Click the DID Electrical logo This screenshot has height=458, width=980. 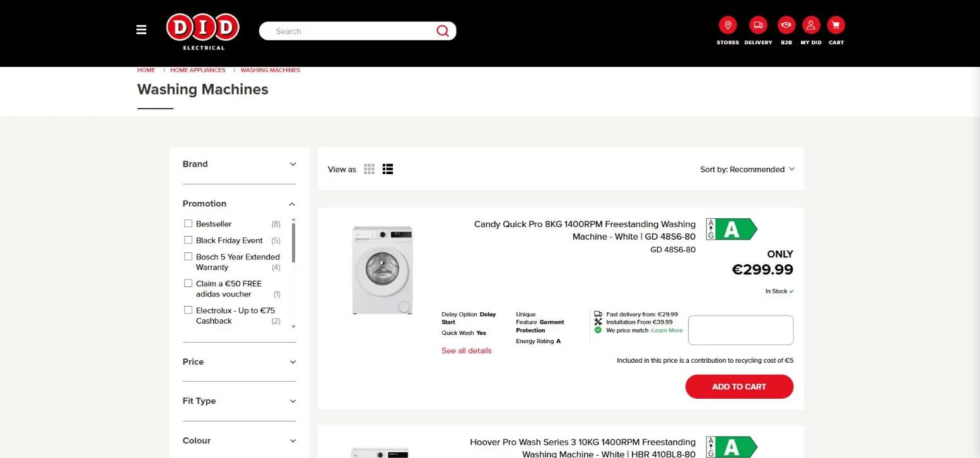pyautogui.click(x=203, y=31)
